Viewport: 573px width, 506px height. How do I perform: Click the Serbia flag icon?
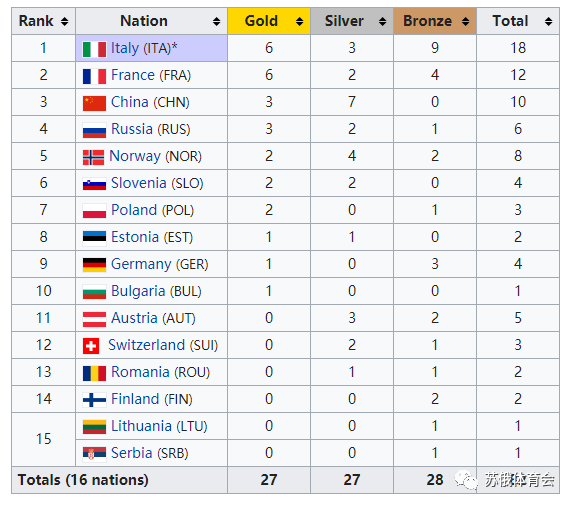pos(94,453)
